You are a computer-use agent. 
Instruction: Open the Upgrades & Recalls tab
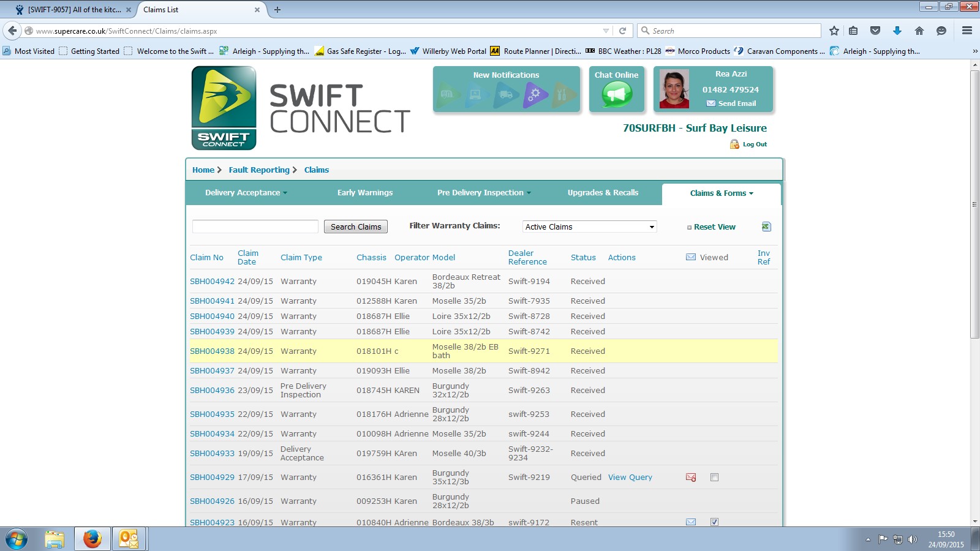[603, 193]
